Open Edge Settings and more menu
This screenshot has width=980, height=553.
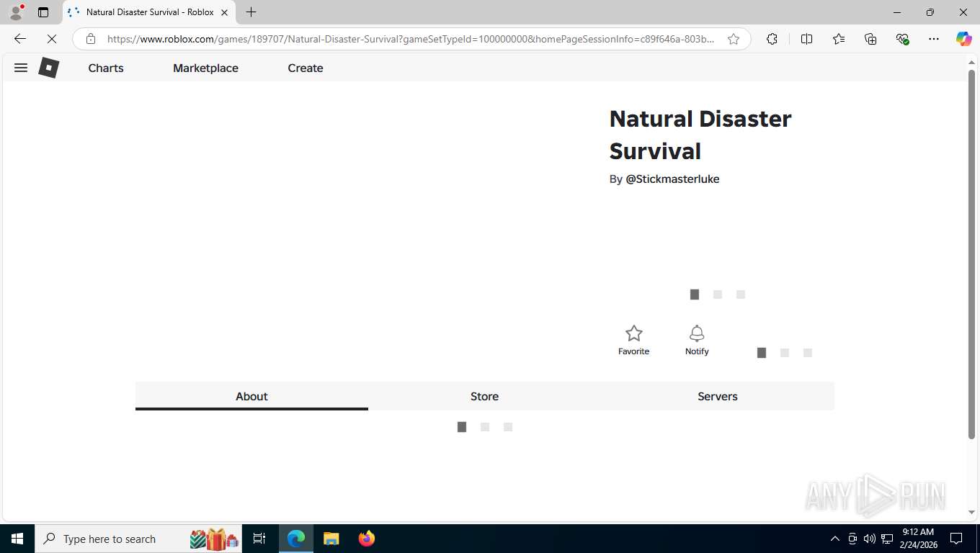pos(934,39)
